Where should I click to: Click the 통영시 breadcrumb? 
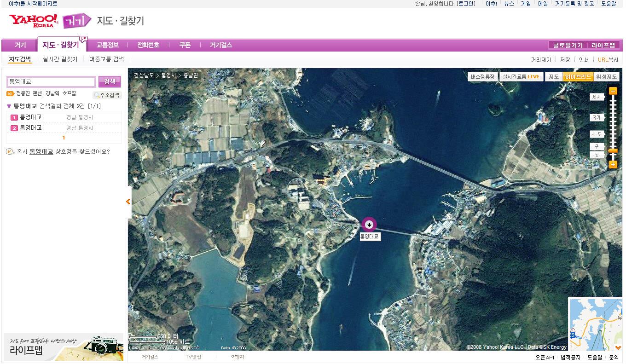coord(168,75)
